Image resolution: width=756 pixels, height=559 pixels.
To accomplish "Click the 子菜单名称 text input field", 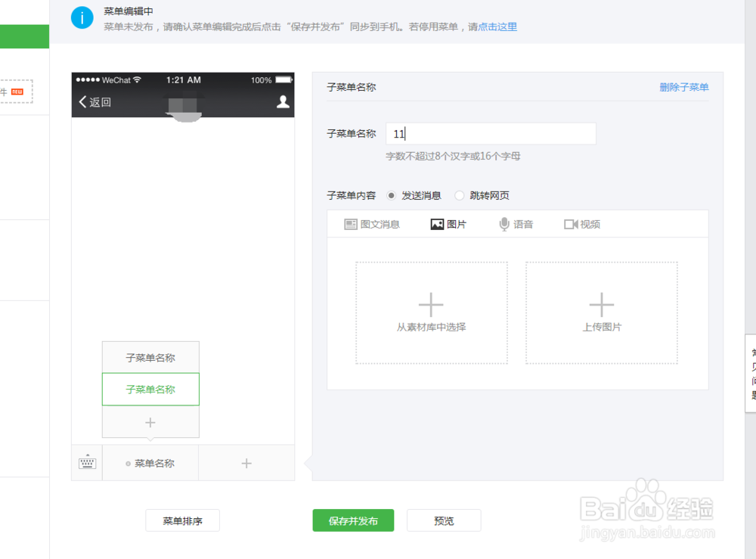I will (x=491, y=134).
